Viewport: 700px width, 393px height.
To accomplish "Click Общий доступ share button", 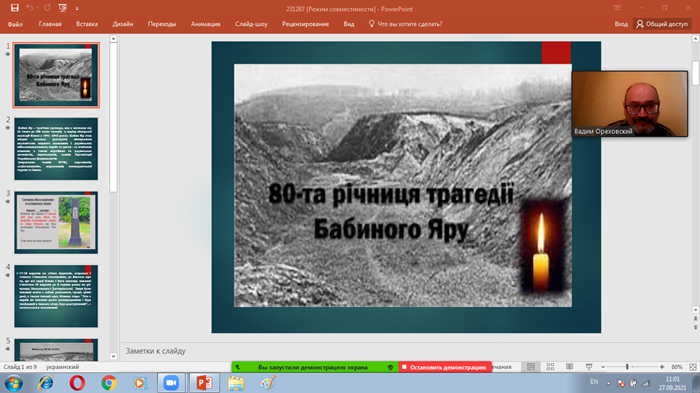I will point(662,24).
